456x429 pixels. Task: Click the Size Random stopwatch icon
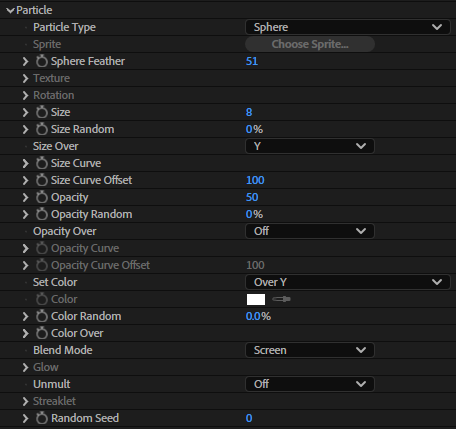click(x=42, y=129)
